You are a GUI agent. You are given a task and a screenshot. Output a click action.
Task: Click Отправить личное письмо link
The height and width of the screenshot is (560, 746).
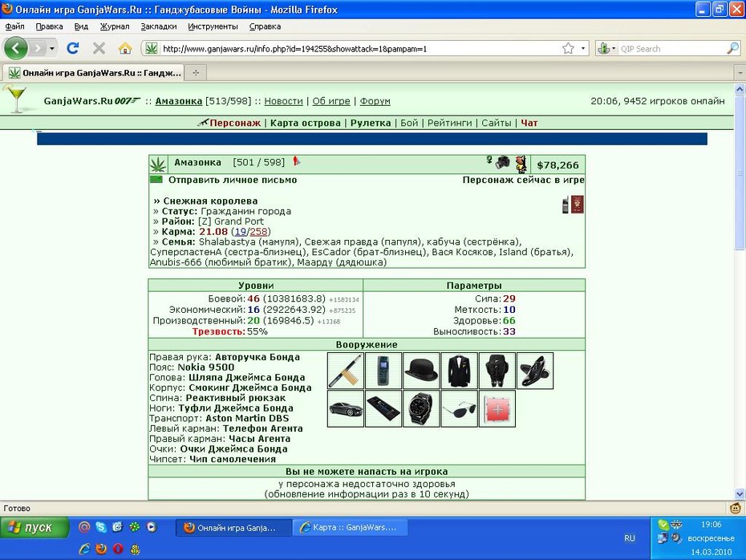click(x=233, y=180)
